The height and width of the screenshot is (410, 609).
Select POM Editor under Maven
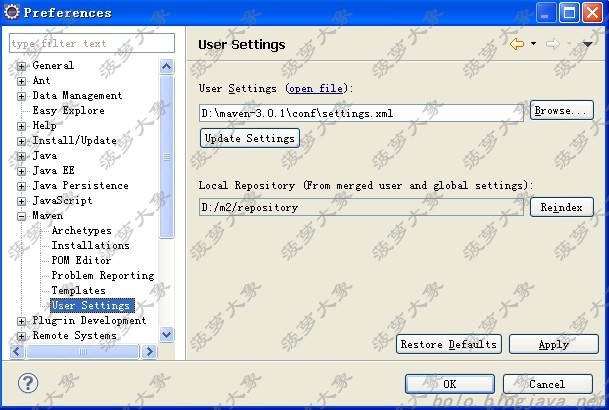coord(81,260)
